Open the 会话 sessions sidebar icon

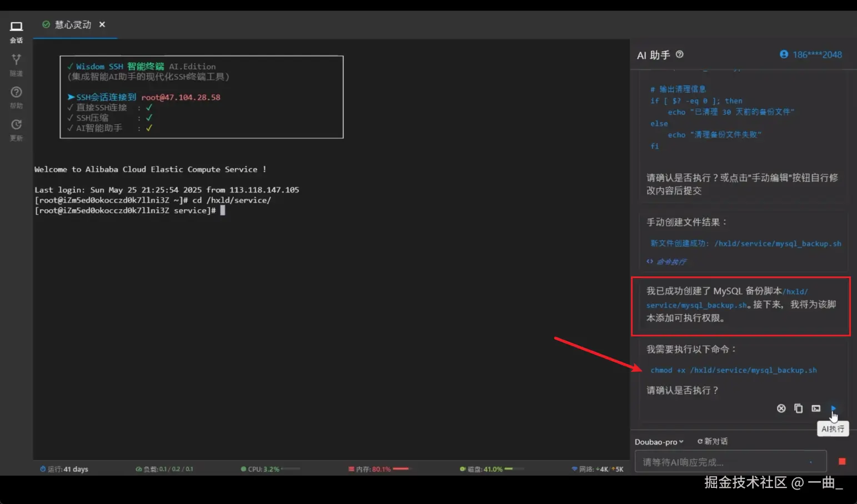click(x=16, y=32)
